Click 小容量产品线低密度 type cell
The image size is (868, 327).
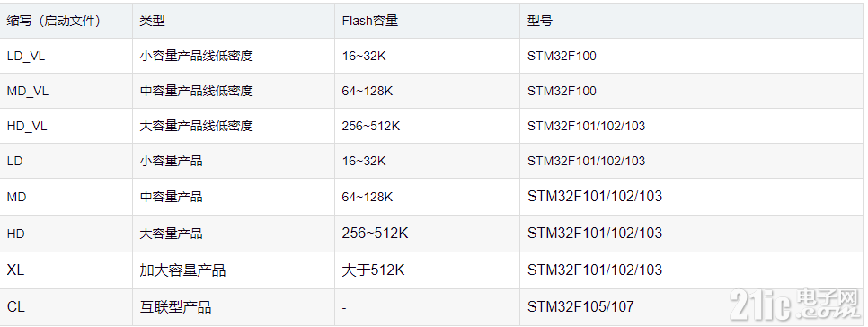(x=197, y=56)
